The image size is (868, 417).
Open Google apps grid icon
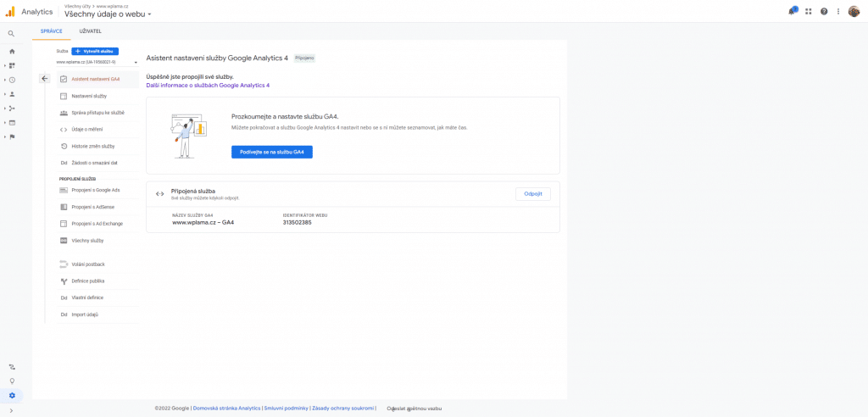tap(808, 11)
